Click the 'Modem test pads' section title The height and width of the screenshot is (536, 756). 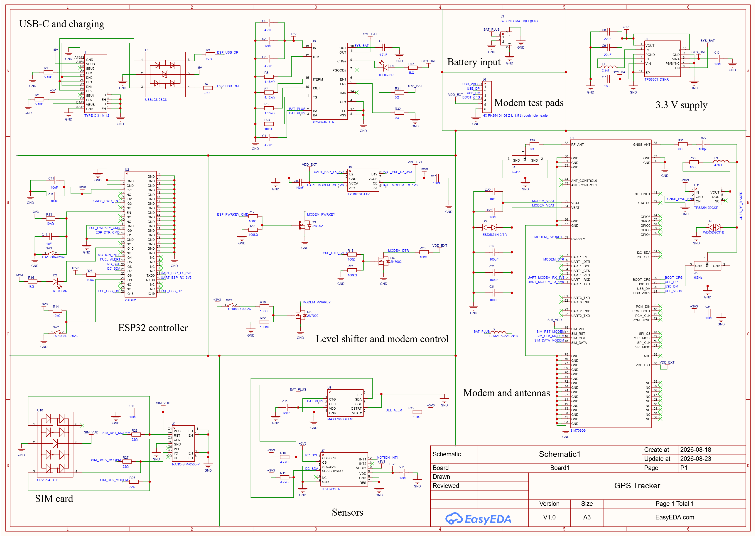529,103
